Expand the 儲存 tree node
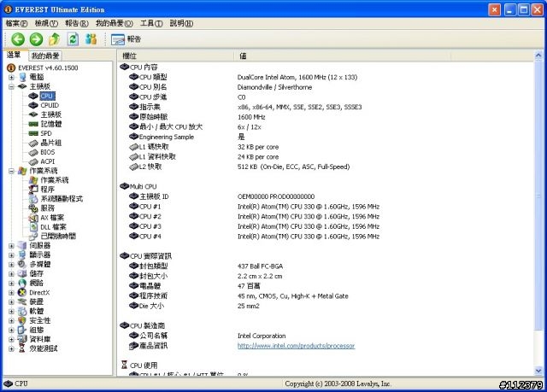 pos(11,274)
